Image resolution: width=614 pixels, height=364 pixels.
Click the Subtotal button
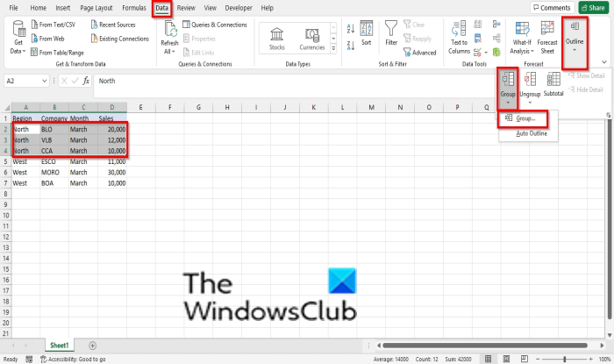[x=553, y=84]
